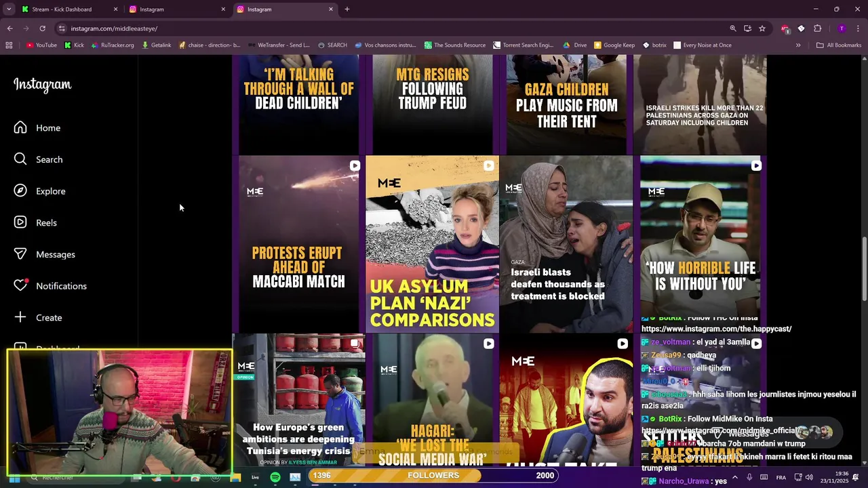Go back with the browser back arrow
This screenshot has width=868, height=488.
click(9, 28)
